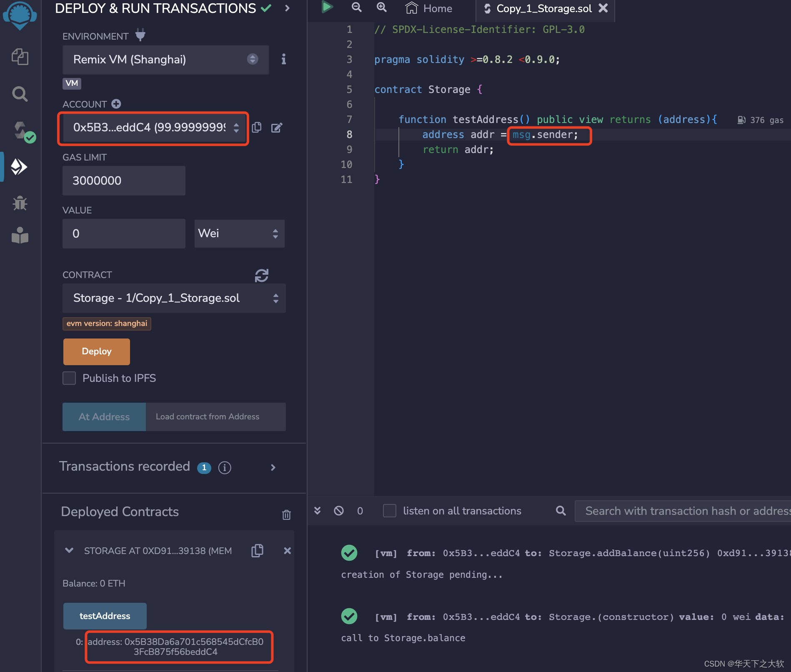
Task: Toggle Publish to IPFS checkbox
Action: [69, 378]
